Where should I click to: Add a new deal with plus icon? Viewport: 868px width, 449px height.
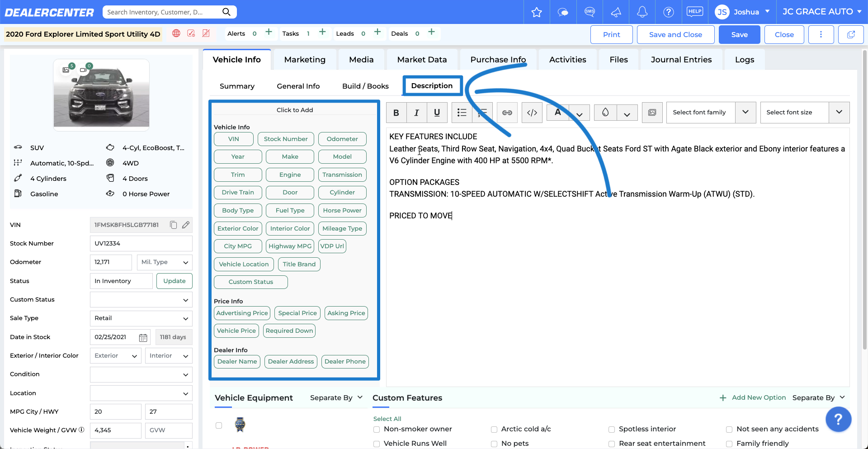point(431,32)
